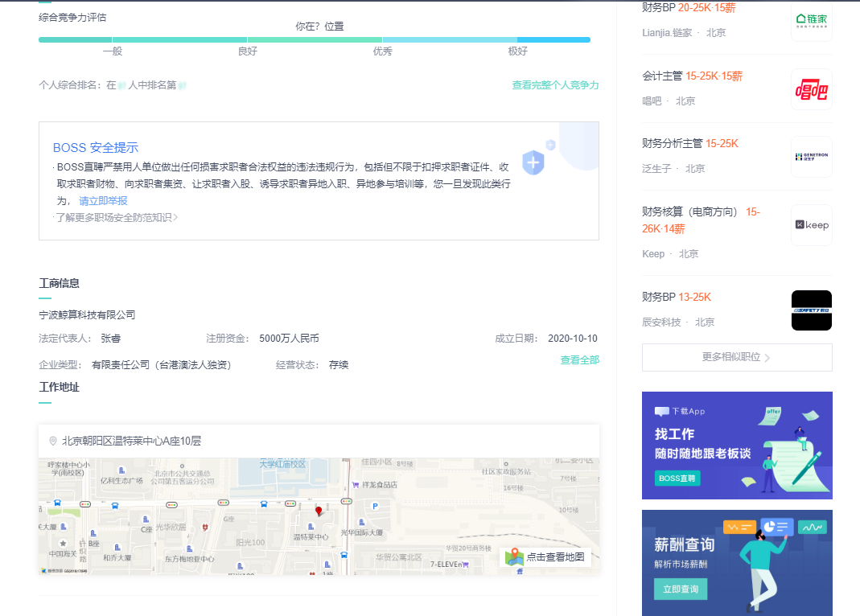This screenshot has width=860, height=616.
Task: Expand 了解更多职场安全防范知识 link
Action: 117,217
